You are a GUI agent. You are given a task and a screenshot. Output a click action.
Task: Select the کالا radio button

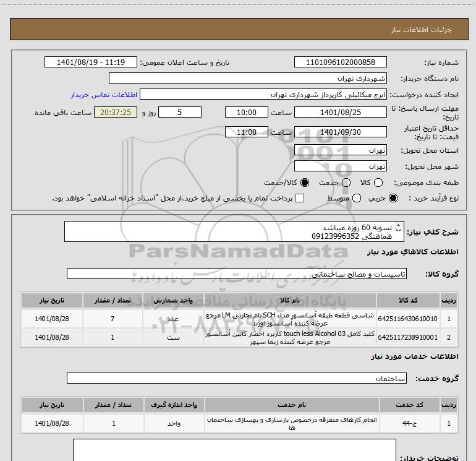click(378, 183)
